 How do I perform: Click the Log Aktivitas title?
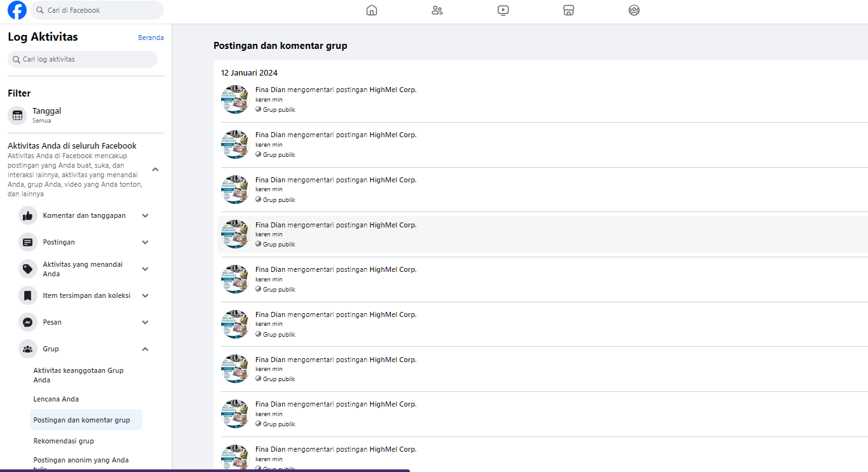tap(43, 37)
